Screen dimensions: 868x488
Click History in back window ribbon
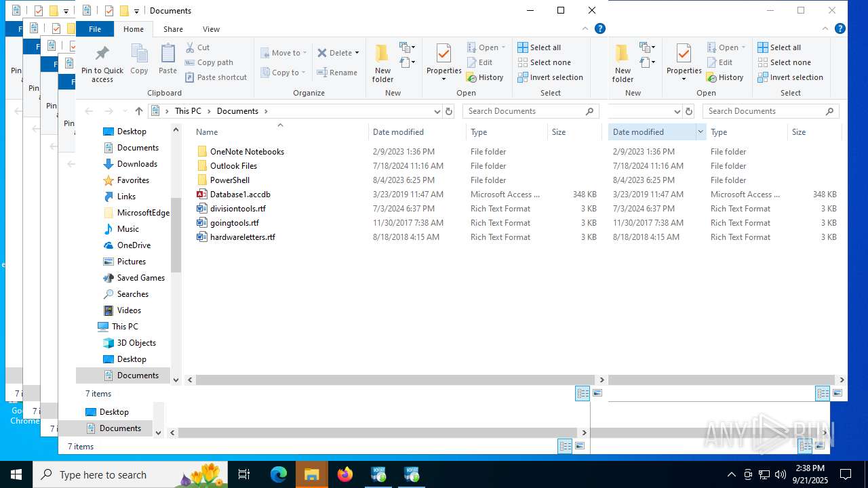(x=725, y=77)
